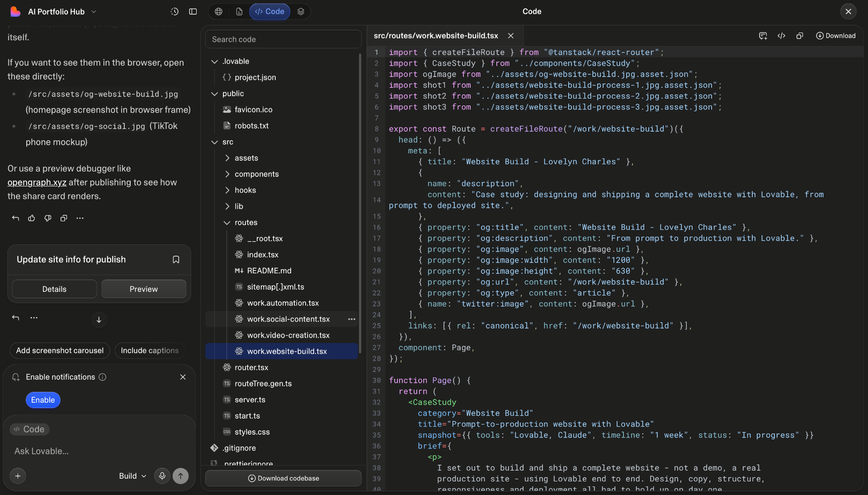
Task: Enable notifications with the Enable button
Action: [43, 400]
